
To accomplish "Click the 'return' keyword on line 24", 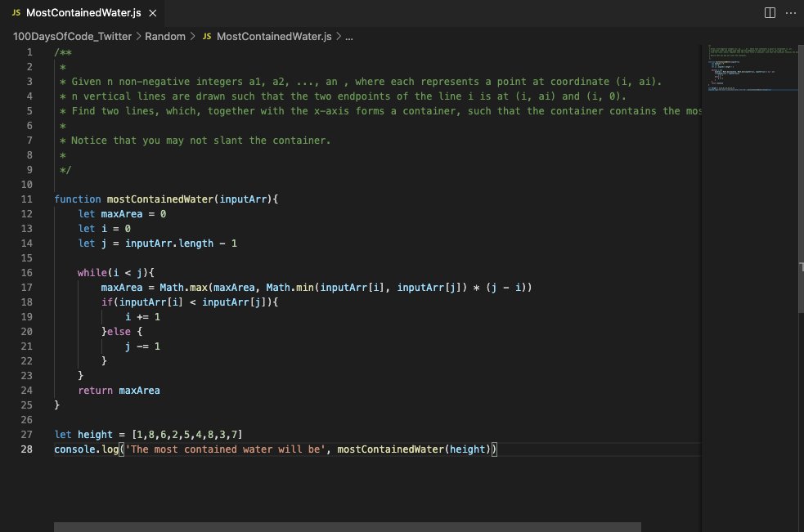I will click(96, 391).
